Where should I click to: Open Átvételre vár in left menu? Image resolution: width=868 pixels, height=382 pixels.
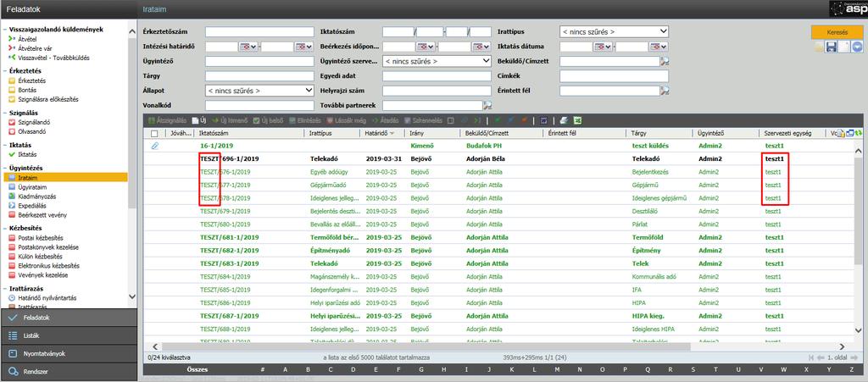[x=34, y=48]
